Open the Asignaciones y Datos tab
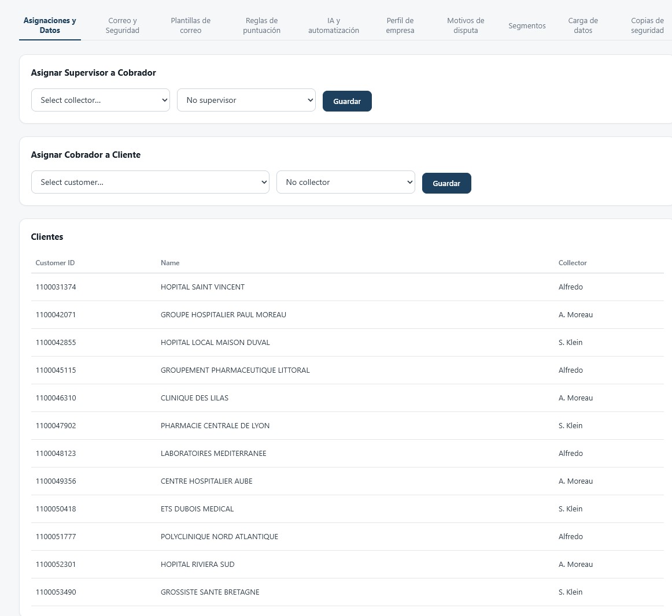672x616 pixels. (x=50, y=25)
